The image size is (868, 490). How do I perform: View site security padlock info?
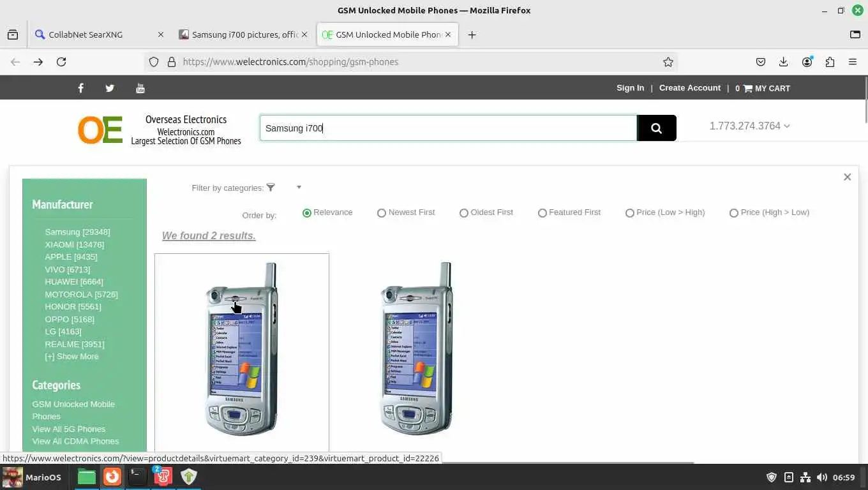(x=171, y=62)
